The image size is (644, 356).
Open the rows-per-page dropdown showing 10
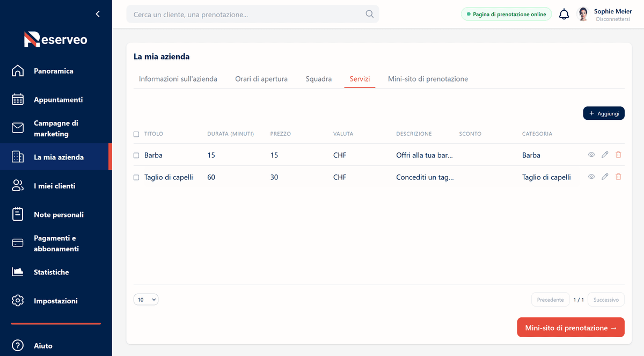146,300
